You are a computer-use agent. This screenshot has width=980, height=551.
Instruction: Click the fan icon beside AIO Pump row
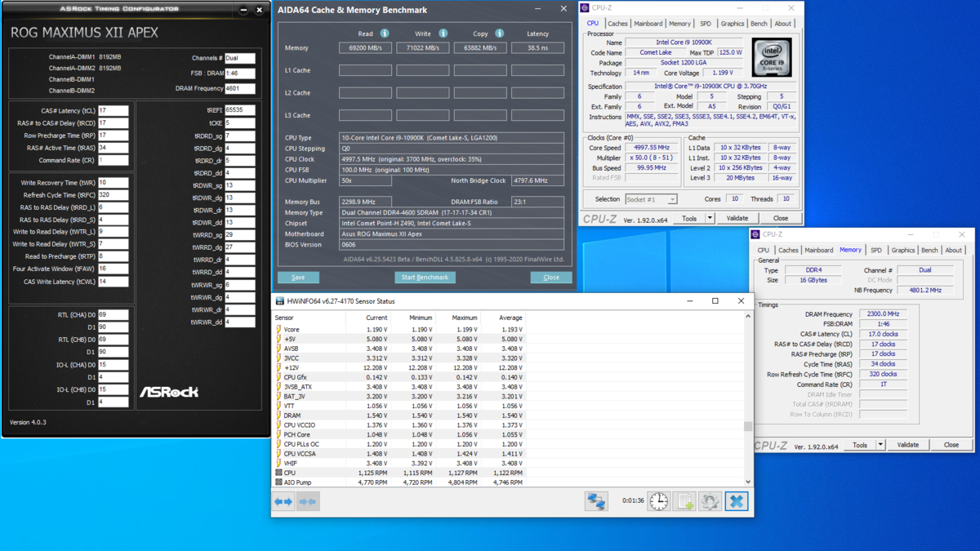pyautogui.click(x=278, y=482)
